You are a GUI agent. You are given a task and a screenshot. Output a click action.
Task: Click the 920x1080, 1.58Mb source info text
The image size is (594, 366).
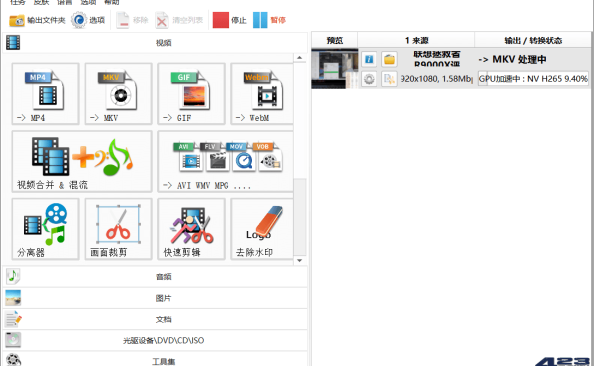tap(436, 79)
